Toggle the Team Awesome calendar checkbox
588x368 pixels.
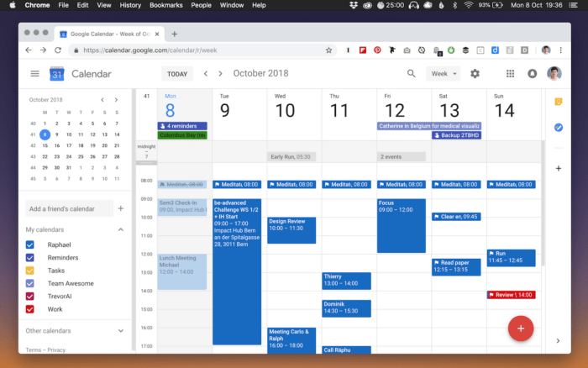pyautogui.click(x=30, y=284)
